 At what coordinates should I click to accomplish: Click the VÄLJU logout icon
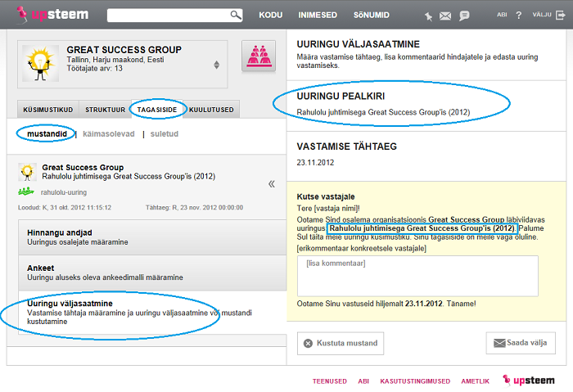pos(560,15)
